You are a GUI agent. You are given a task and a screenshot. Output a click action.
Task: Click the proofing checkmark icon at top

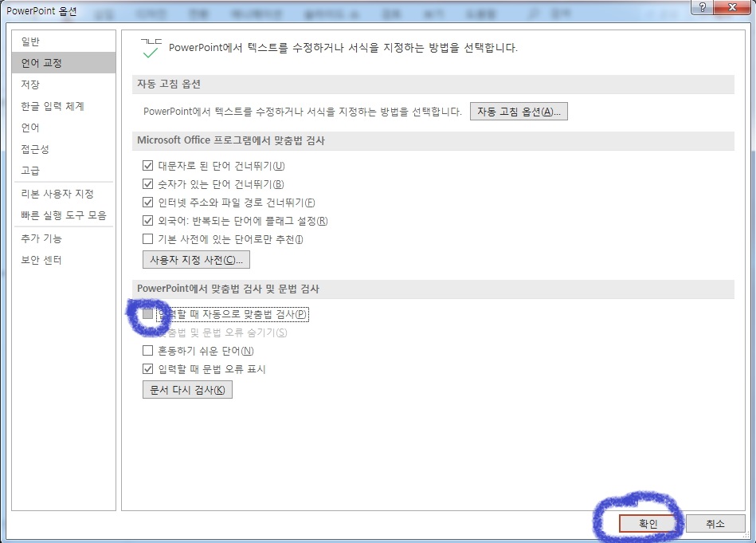pos(151,49)
